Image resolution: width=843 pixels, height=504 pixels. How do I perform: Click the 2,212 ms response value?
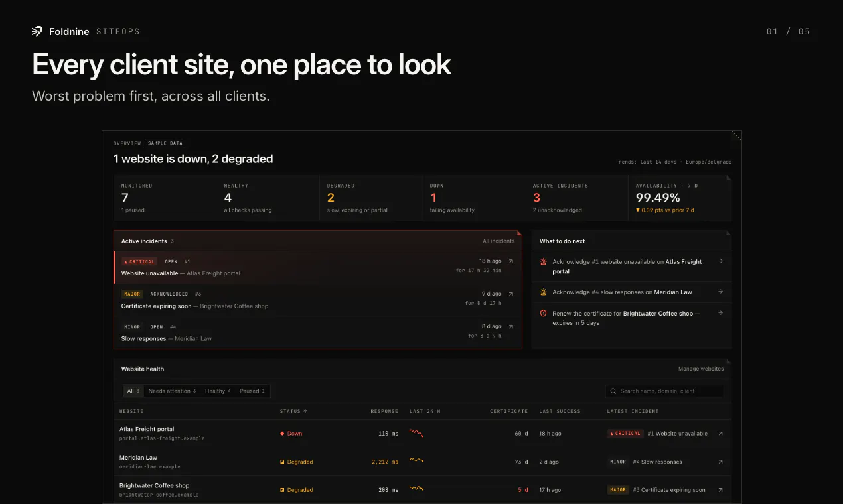coord(385,462)
